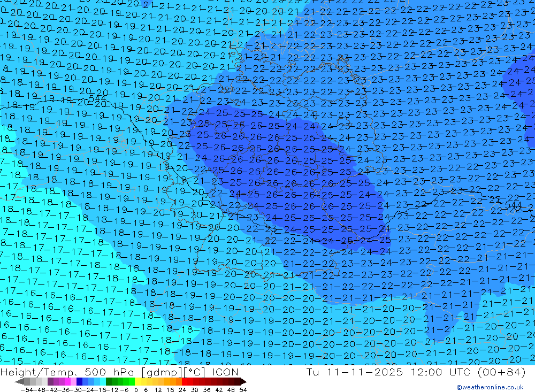
Task: Select the magenta swatch near -36
Action: tap(67, 381)
